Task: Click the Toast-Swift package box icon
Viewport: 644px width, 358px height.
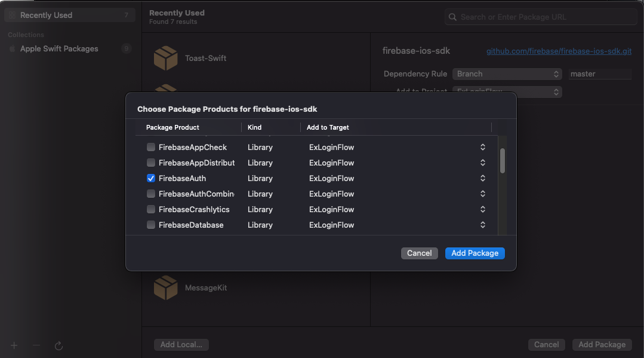Action: click(x=165, y=58)
